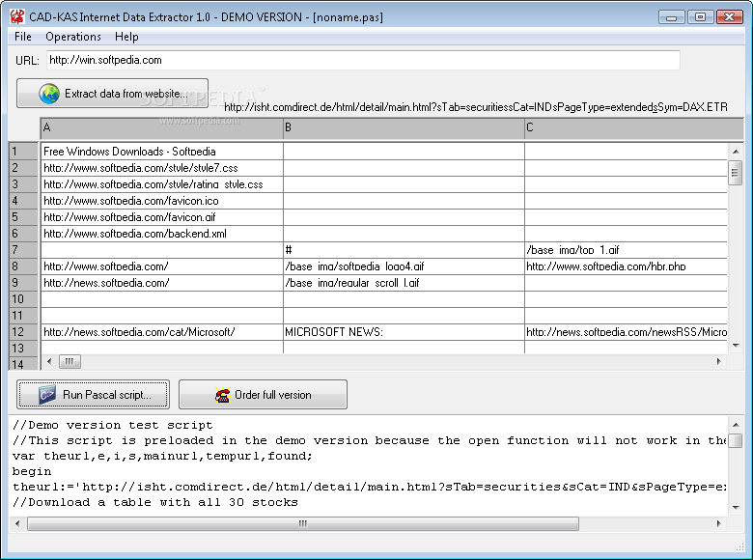Click the Run Pascal script button
The height and width of the screenshot is (560, 753).
point(93,394)
